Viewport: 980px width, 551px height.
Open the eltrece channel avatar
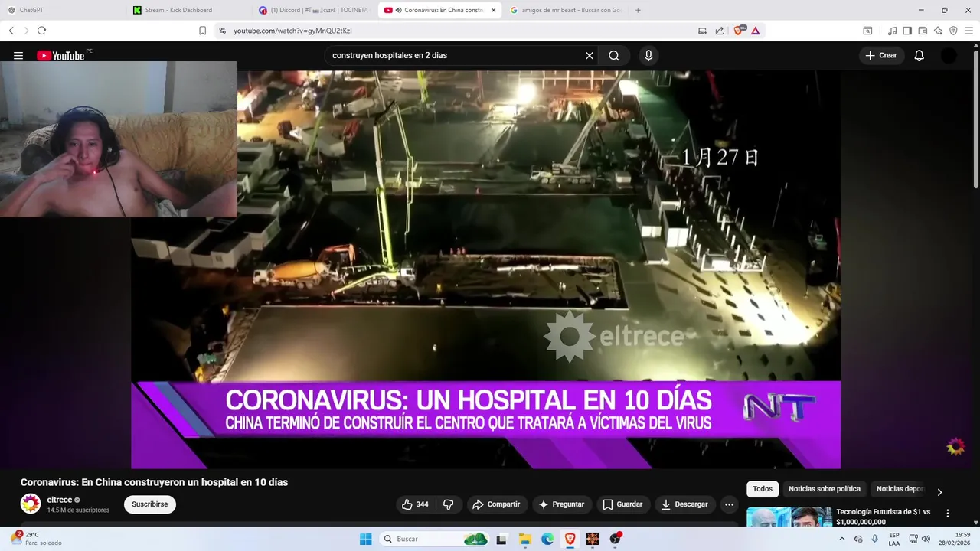[31, 504]
